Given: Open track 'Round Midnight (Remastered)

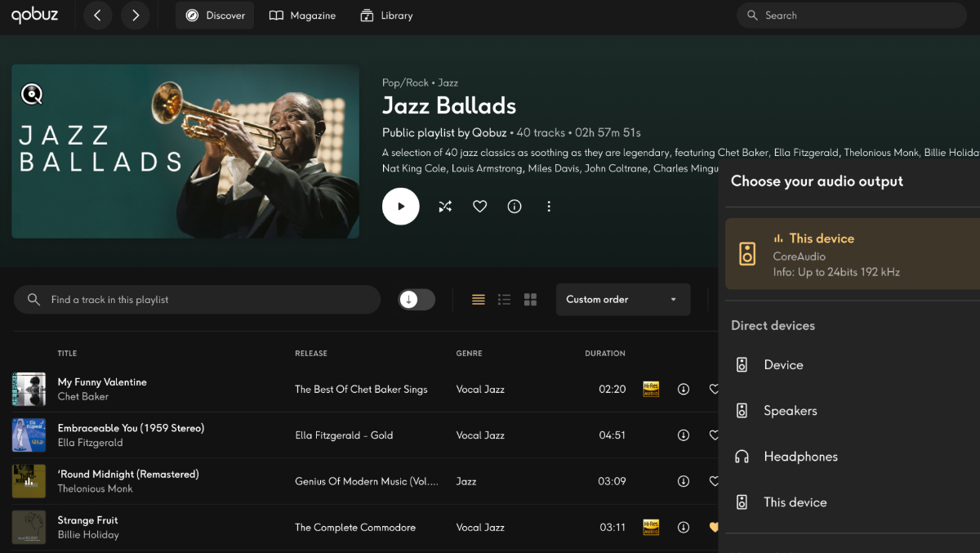Looking at the screenshot, I should click(128, 474).
